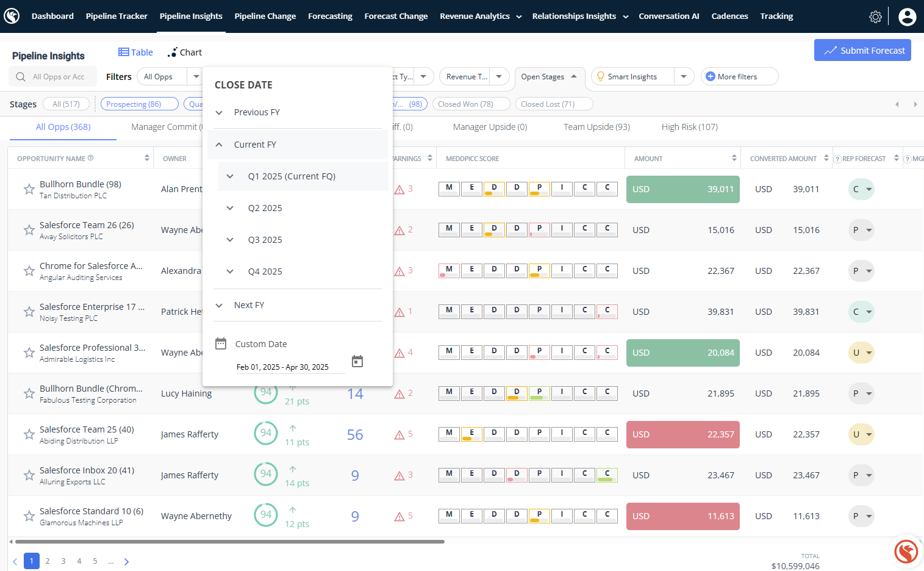The height and width of the screenshot is (571, 924).
Task: Expand Q2 2025 quarter option
Action: pyautogui.click(x=230, y=208)
